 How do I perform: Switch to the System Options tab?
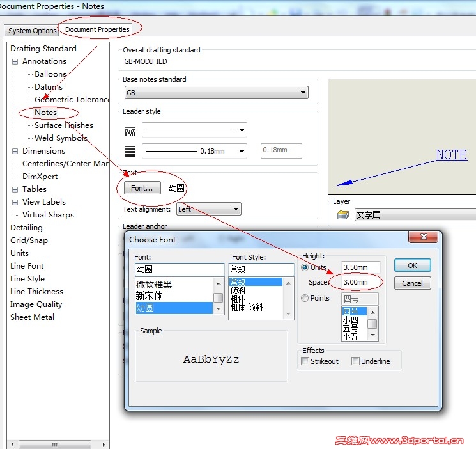click(32, 31)
